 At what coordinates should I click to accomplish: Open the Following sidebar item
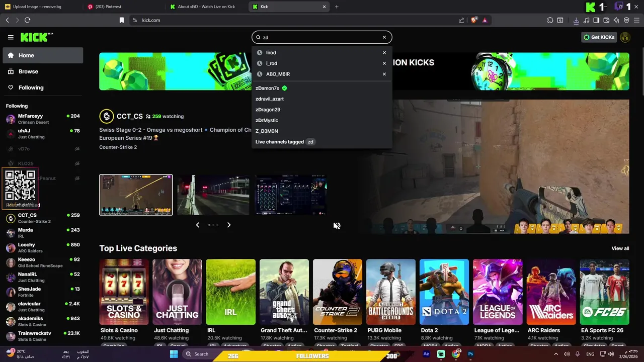pyautogui.click(x=43, y=87)
